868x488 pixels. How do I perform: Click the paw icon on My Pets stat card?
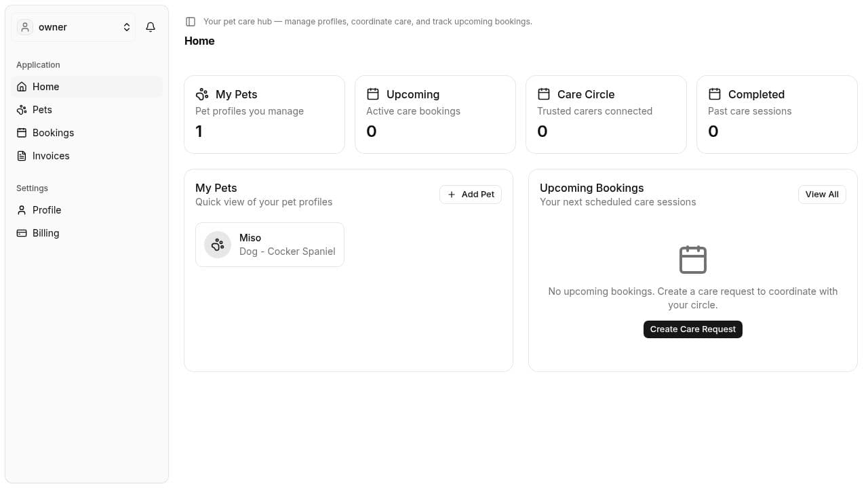[202, 94]
